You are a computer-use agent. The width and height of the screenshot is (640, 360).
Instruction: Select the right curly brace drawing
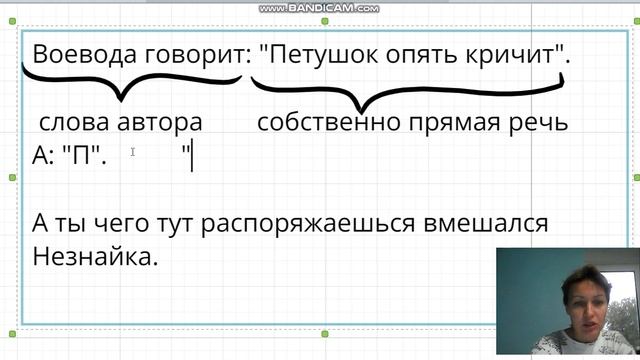tap(407, 93)
